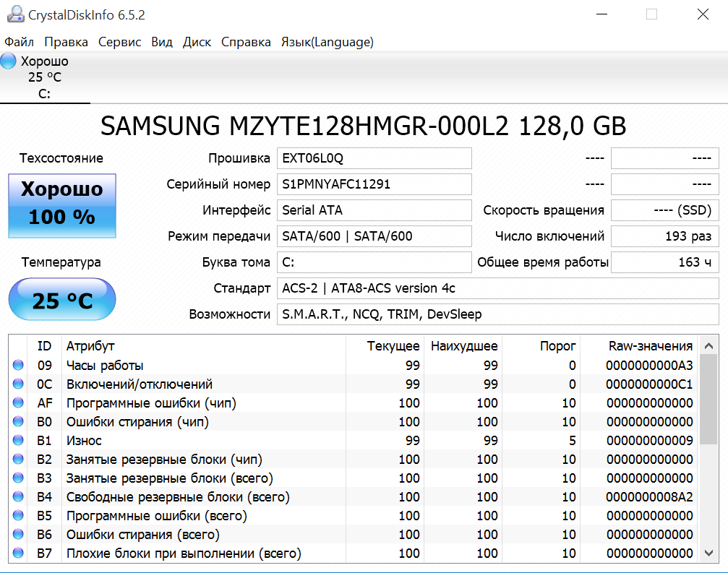
Task: Click the scroll up arrow of attribute list
Action: [x=708, y=345]
